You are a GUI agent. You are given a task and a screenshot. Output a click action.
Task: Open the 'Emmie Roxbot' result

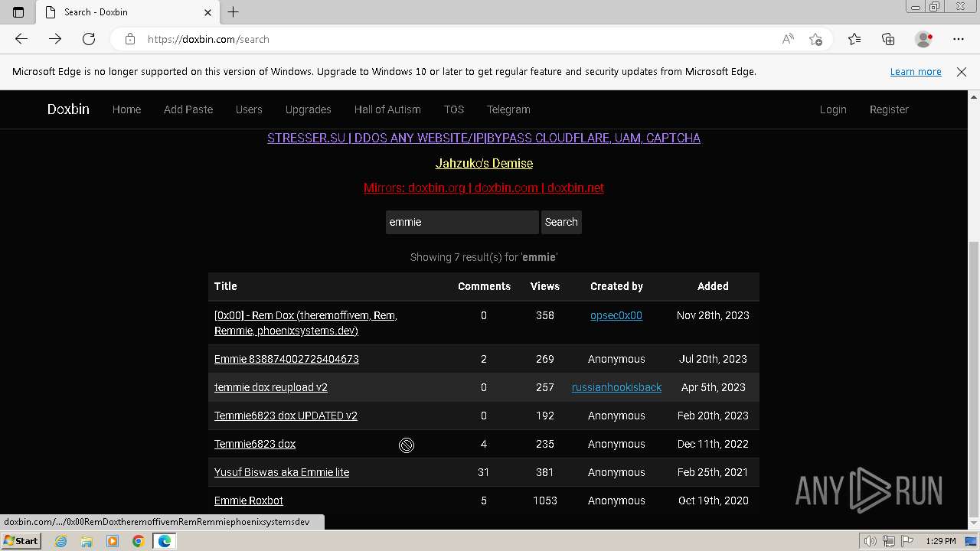[x=249, y=500]
